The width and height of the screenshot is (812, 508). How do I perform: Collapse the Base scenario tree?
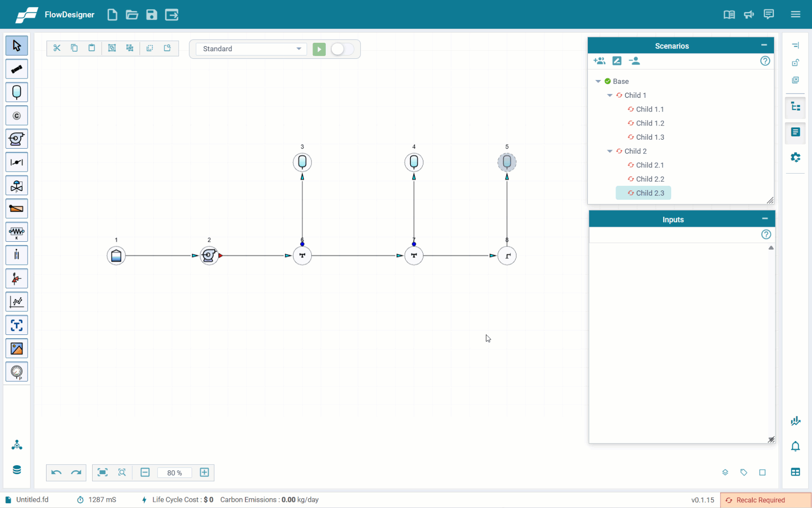pos(598,81)
